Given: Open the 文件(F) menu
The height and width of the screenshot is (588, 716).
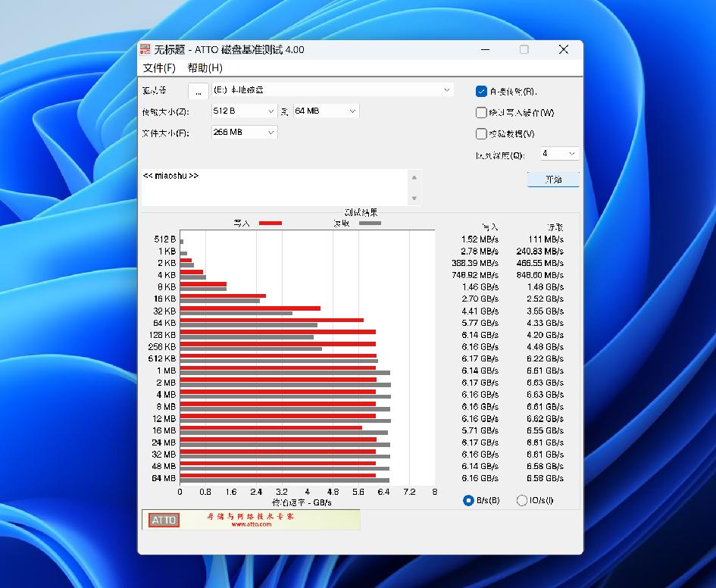Looking at the screenshot, I should point(158,67).
